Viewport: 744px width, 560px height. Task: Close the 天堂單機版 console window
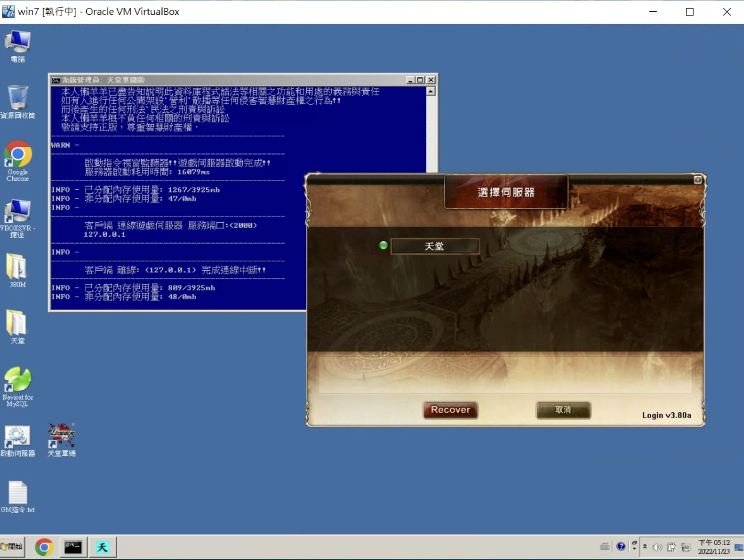(x=431, y=80)
